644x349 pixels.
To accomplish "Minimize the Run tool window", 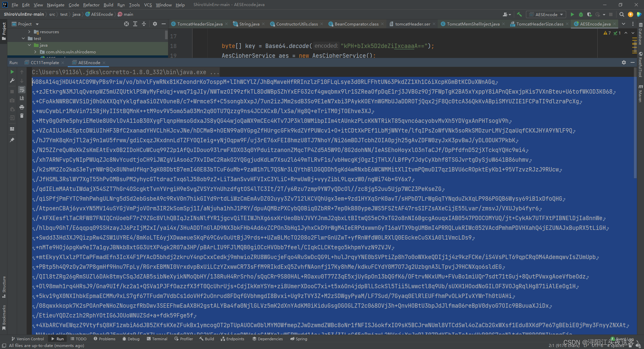I will point(633,62).
